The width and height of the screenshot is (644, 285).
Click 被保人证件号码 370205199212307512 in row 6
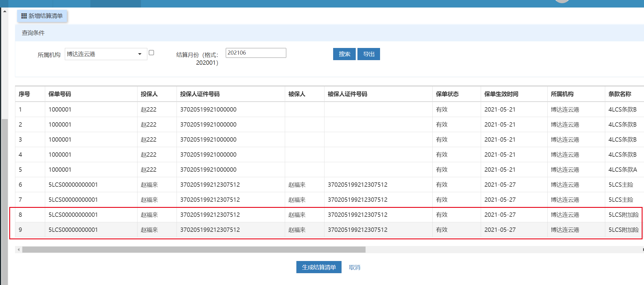[x=358, y=185]
